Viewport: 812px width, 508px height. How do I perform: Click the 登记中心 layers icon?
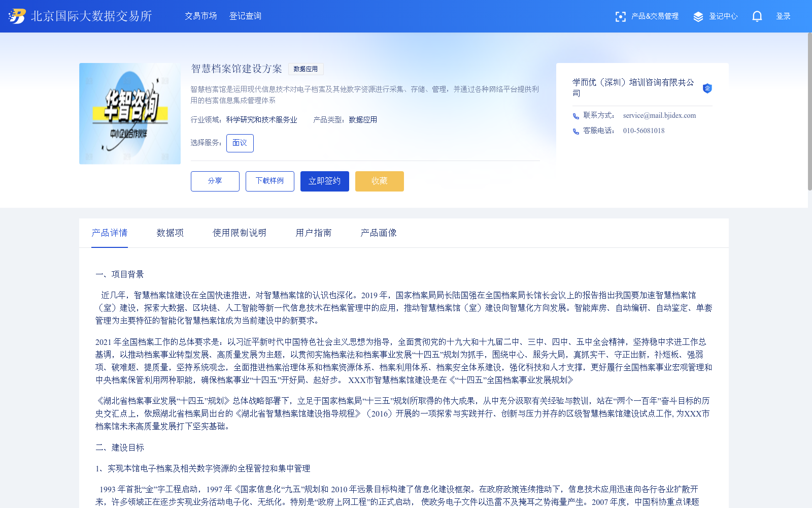pos(698,17)
